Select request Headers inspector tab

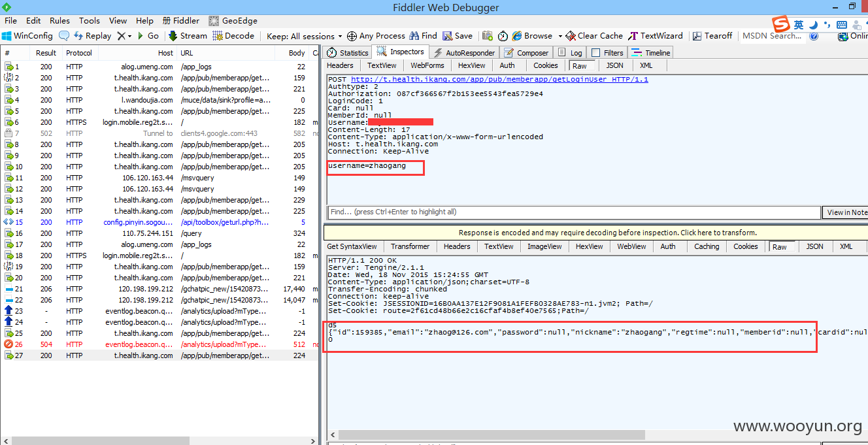click(340, 65)
